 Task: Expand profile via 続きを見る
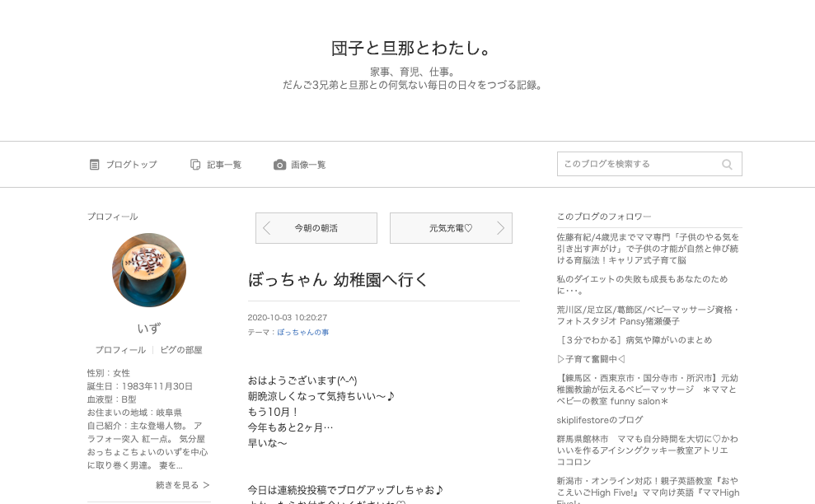pos(182,485)
